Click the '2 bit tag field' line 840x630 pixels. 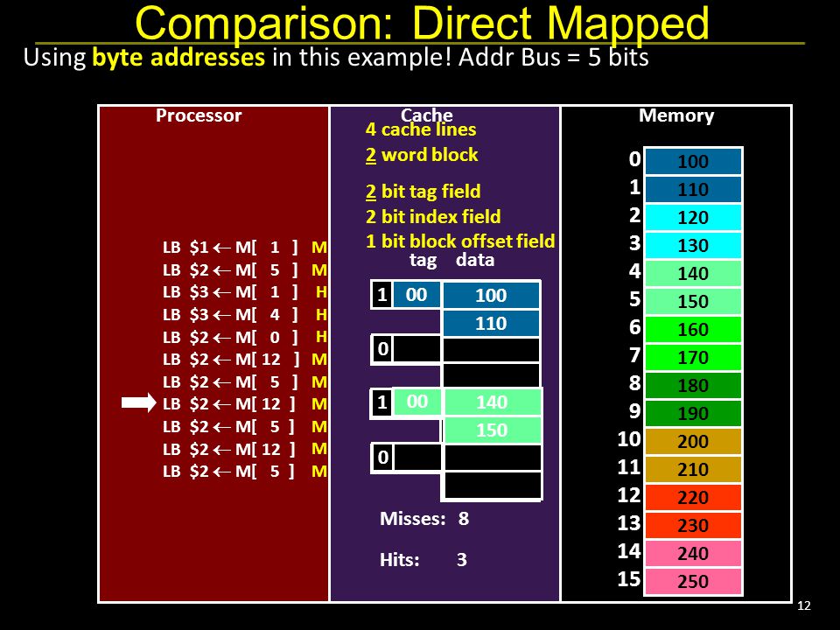pos(423,192)
